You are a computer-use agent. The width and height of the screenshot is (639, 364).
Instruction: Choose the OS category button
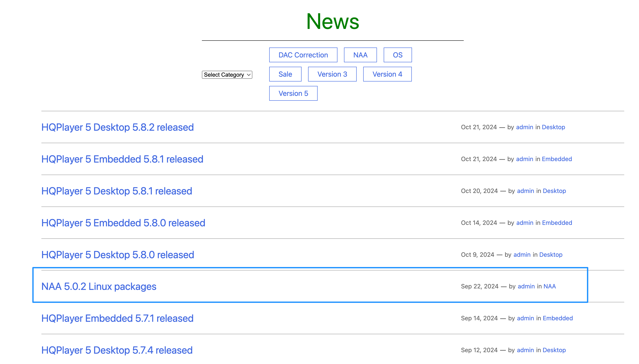[x=397, y=55]
